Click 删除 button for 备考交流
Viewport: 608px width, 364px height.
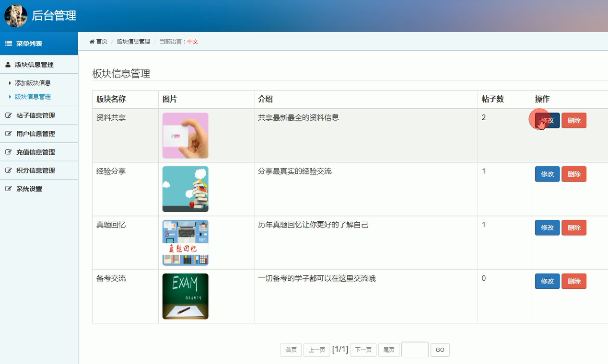pos(574,282)
